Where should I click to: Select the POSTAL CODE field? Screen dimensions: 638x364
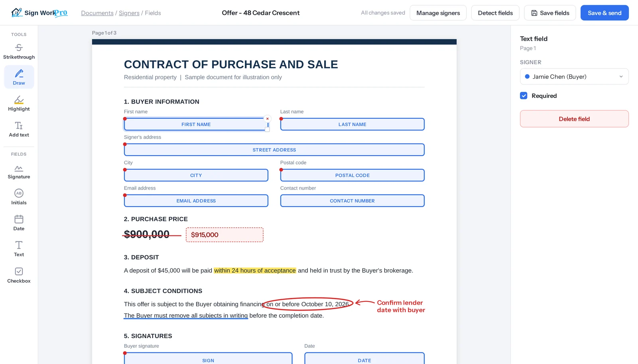point(352,175)
